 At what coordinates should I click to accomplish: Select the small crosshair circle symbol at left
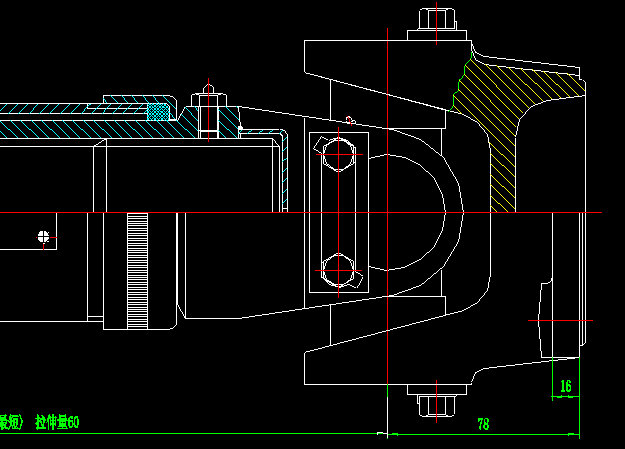click(42, 236)
